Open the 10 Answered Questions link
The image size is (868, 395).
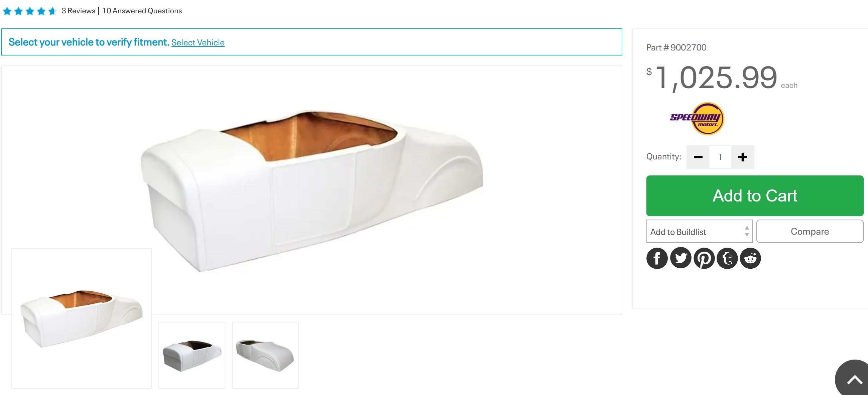pos(142,11)
